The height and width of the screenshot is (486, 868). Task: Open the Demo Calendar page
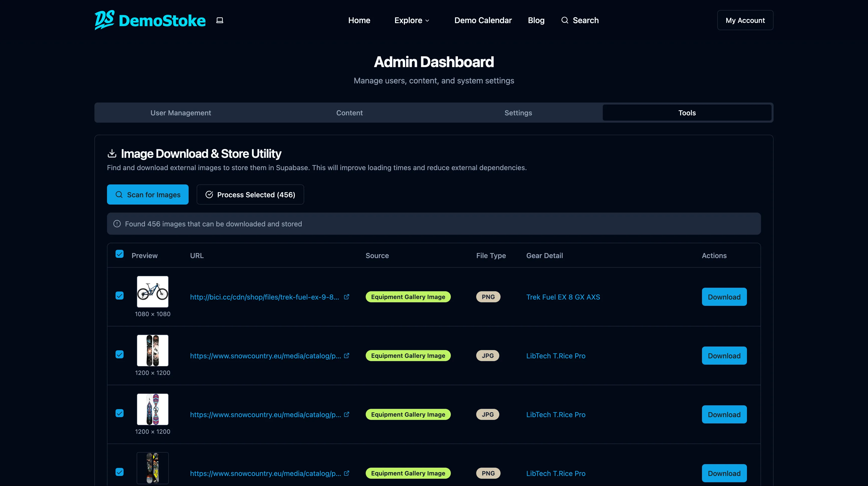(483, 20)
